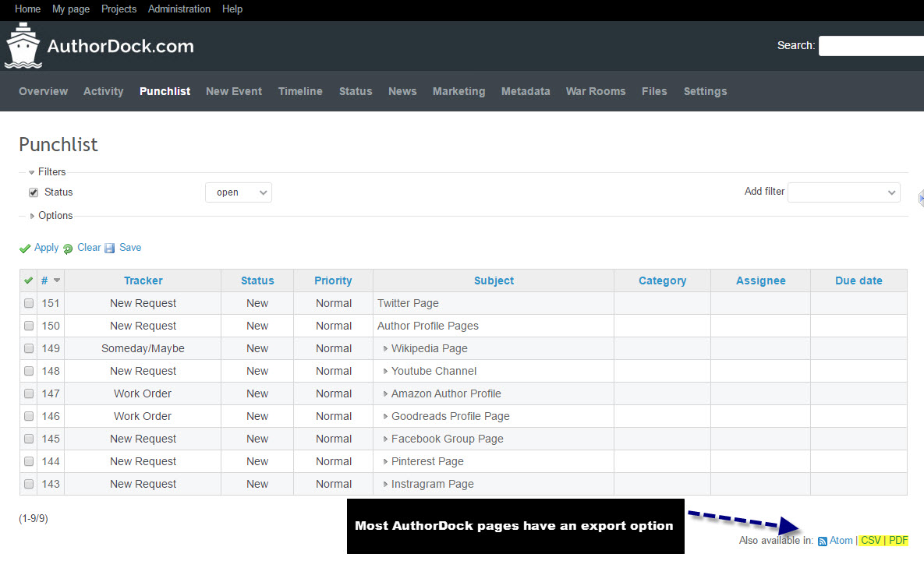Check the box for issue 148
Image resolution: width=924 pixels, height=561 pixels.
coord(28,371)
